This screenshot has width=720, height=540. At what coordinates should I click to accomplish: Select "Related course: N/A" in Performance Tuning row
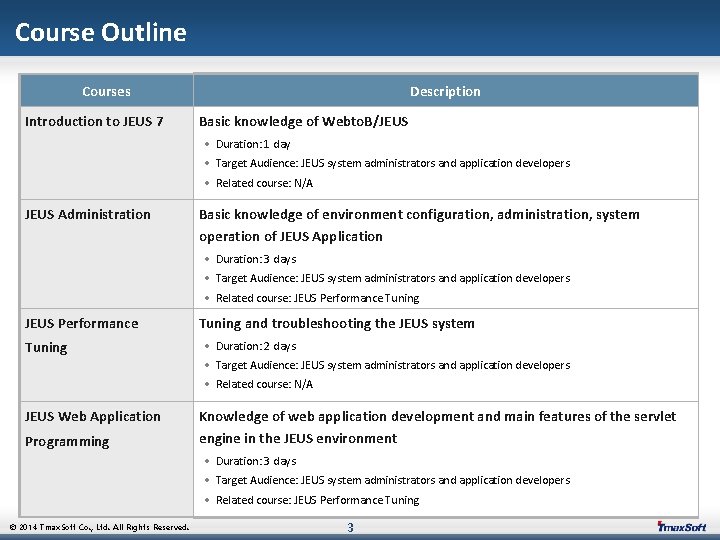coord(264,384)
